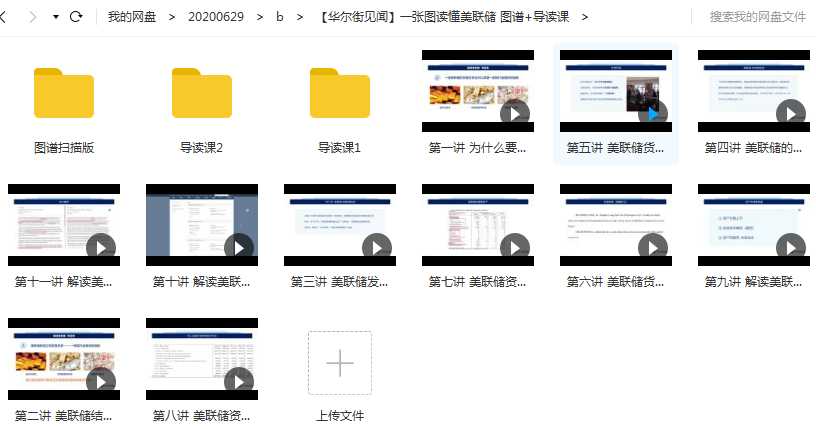Navigate to breadcrumb folder b
The height and width of the screenshot is (429, 816).
pos(279,17)
